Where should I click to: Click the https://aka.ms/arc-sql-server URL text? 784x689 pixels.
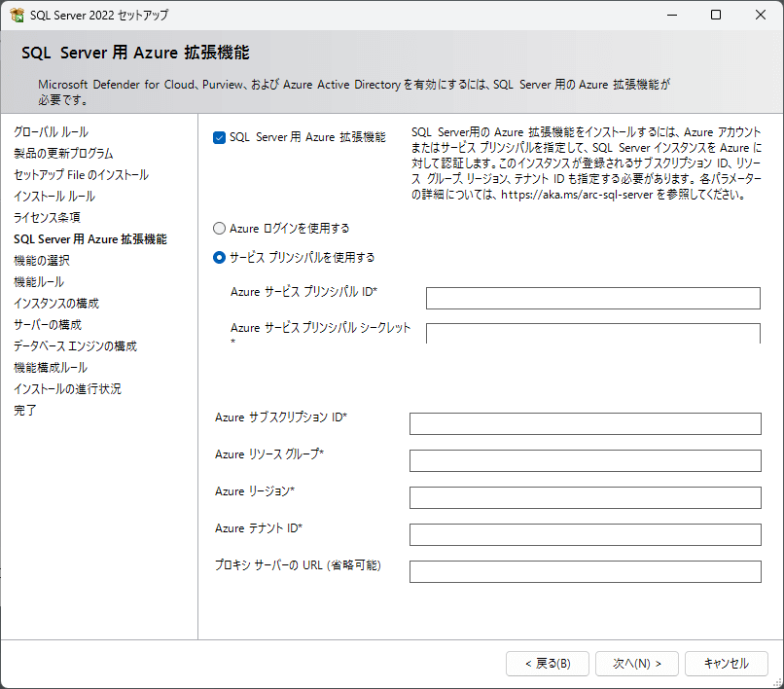[x=577, y=195]
